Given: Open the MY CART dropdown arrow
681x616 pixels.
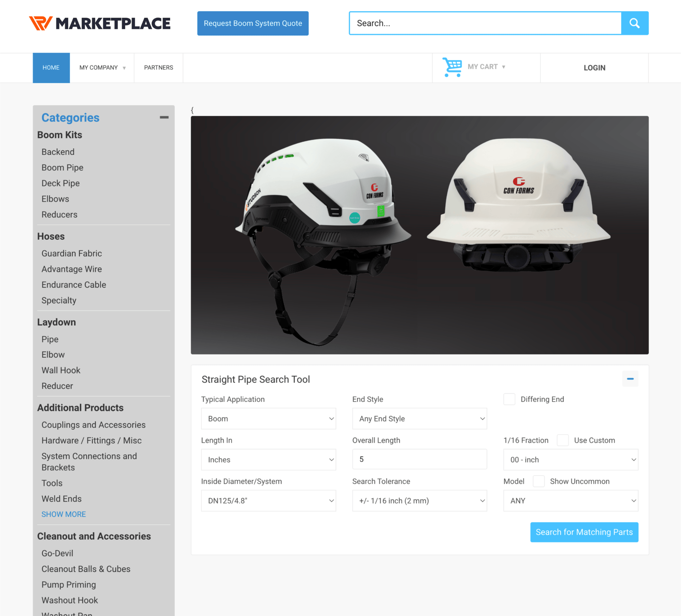Looking at the screenshot, I should tap(504, 67).
